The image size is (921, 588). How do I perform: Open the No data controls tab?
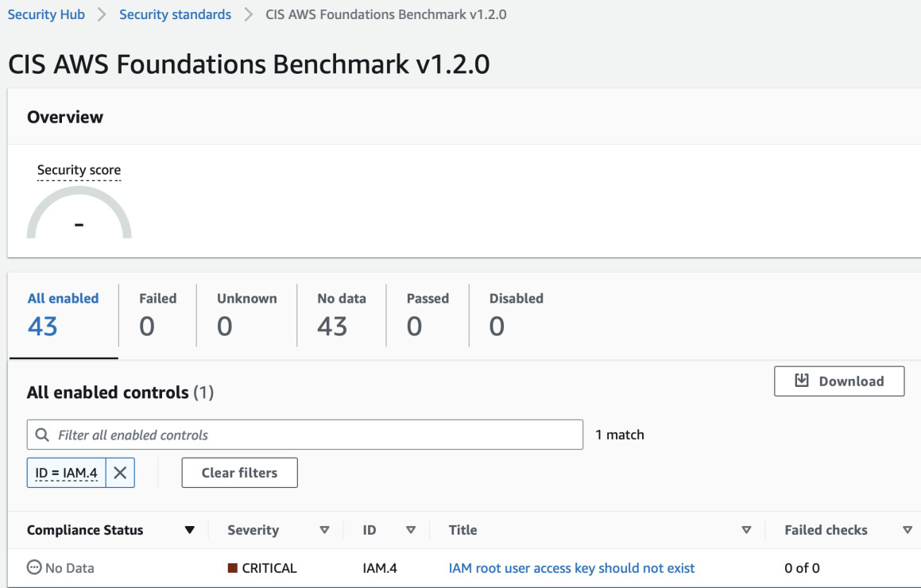pyautogui.click(x=341, y=314)
